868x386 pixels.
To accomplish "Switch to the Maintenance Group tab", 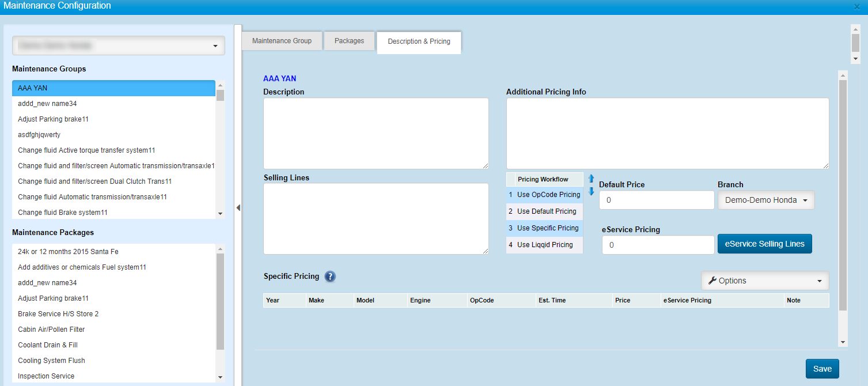I will click(x=282, y=41).
